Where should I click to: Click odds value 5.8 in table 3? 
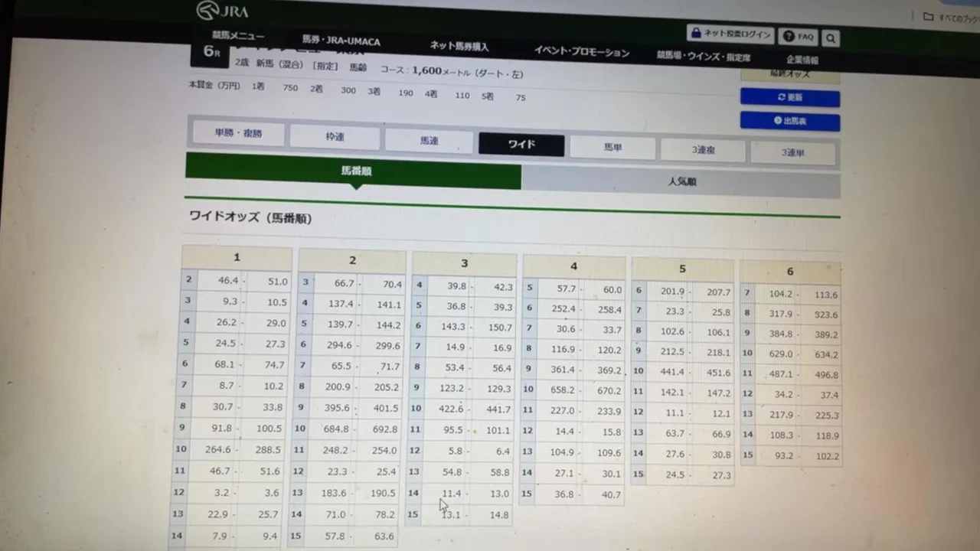456,452
